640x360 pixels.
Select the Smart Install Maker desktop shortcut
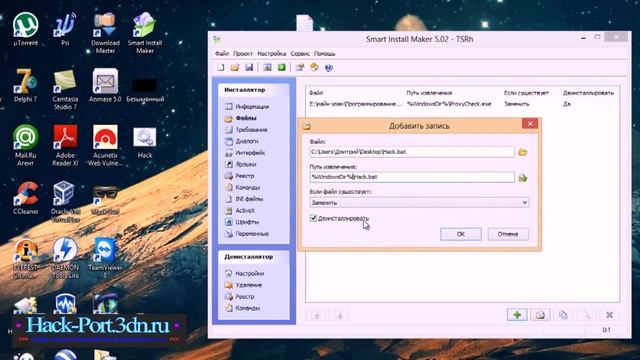[145, 33]
